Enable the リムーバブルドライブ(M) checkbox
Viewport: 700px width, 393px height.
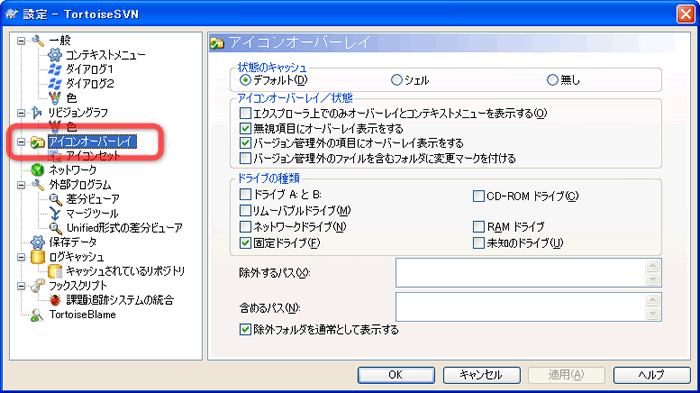pyautogui.click(x=245, y=210)
